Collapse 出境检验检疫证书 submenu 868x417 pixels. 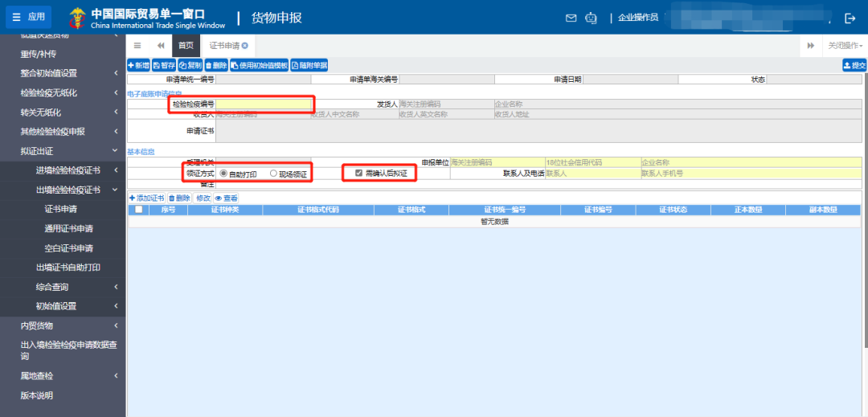pos(63,190)
